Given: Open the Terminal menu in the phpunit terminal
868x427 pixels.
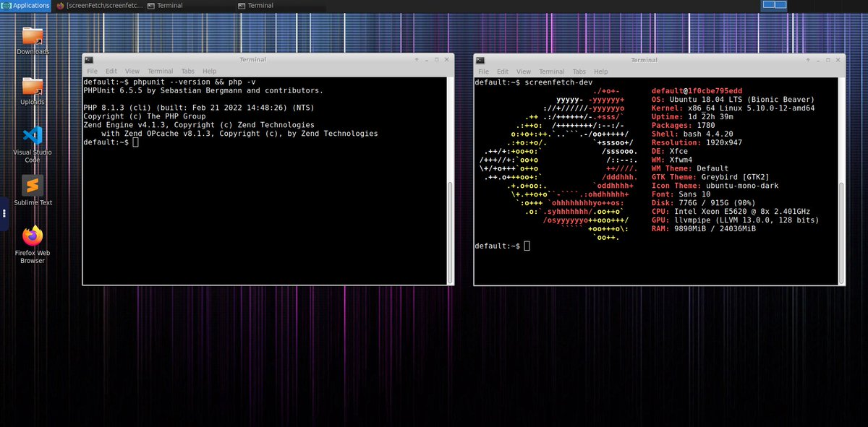Looking at the screenshot, I should (160, 72).
